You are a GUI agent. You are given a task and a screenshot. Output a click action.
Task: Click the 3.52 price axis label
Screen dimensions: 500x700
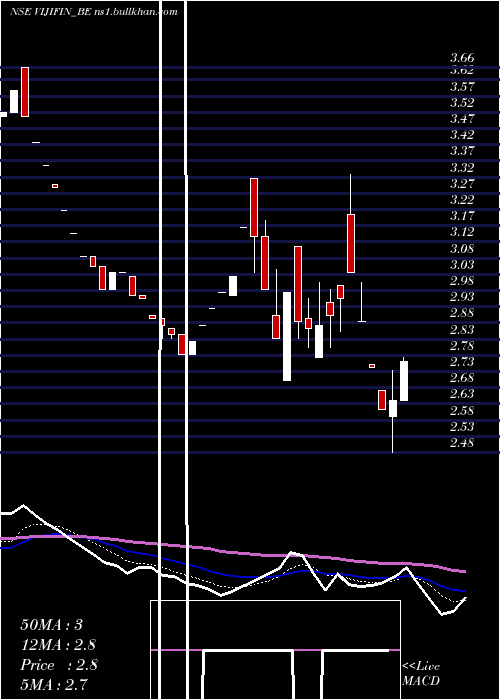pyautogui.click(x=462, y=102)
